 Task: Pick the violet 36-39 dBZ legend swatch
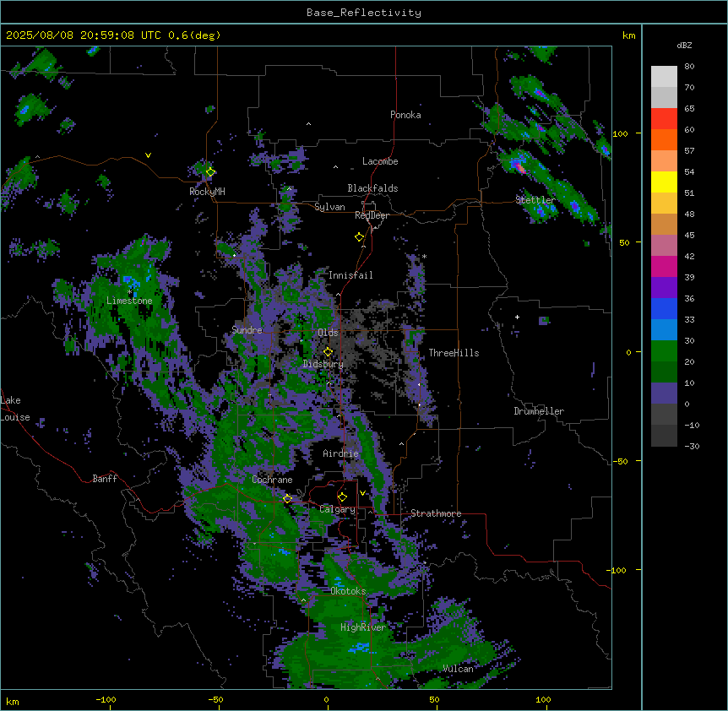click(664, 288)
